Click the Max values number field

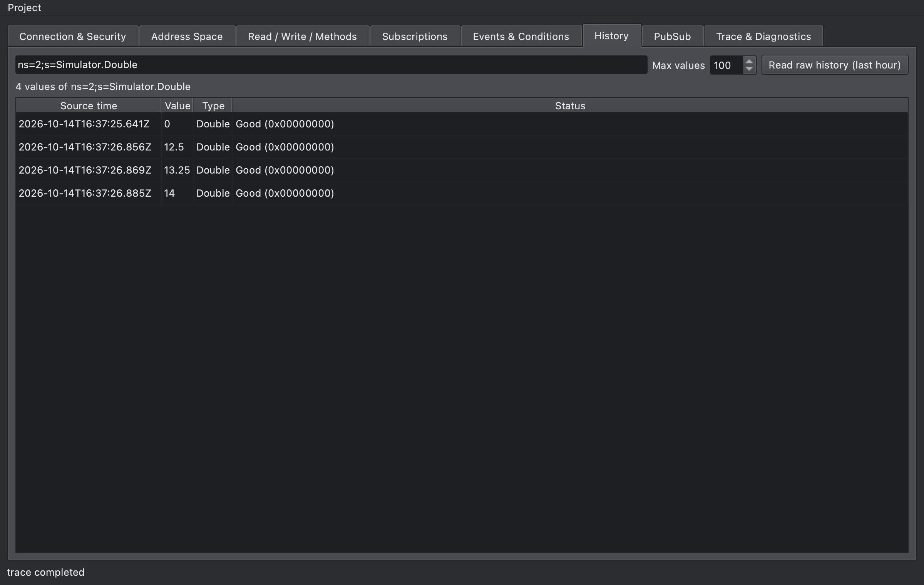click(726, 65)
